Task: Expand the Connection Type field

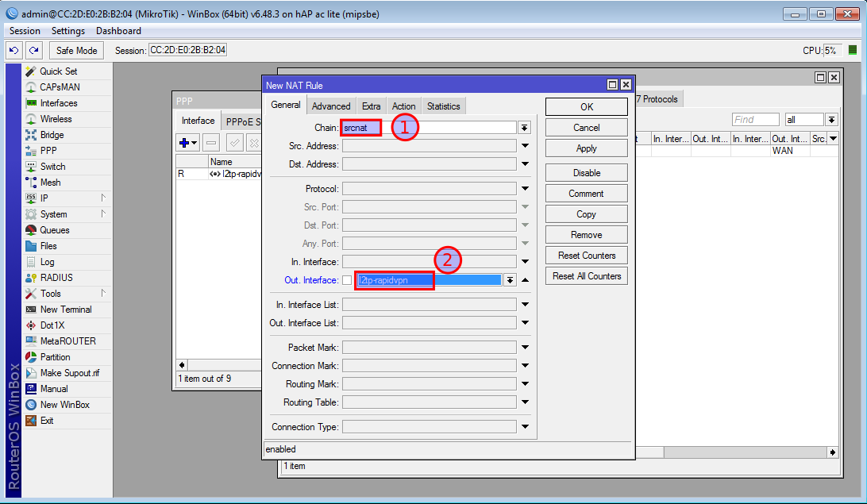Action: click(525, 427)
